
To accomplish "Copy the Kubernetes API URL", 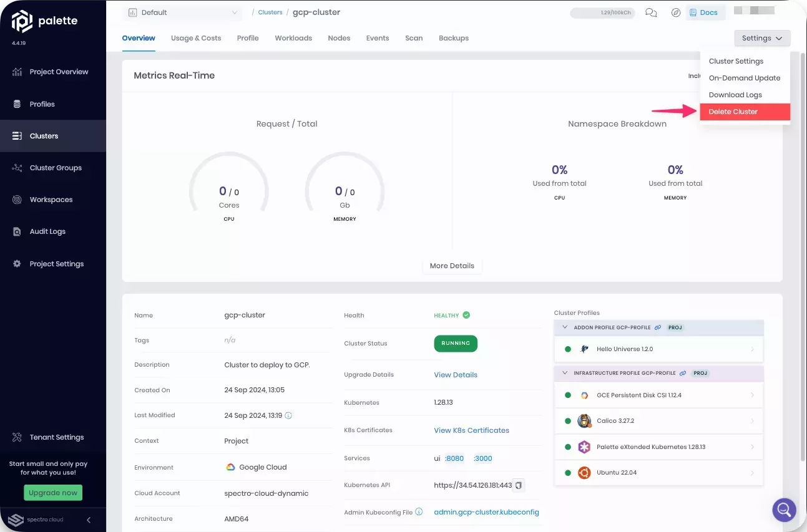I will tap(518, 485).
